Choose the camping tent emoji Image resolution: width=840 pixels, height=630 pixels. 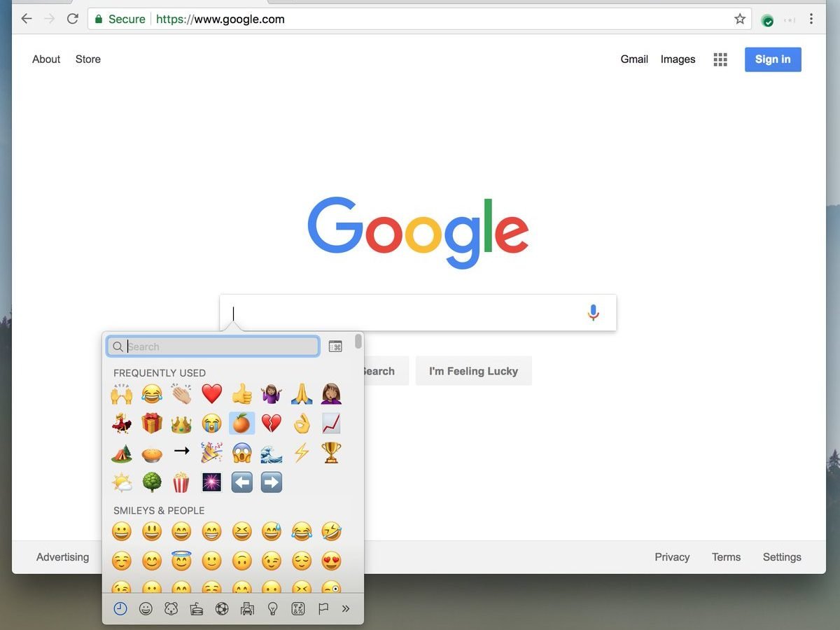[x=122, y=453]
